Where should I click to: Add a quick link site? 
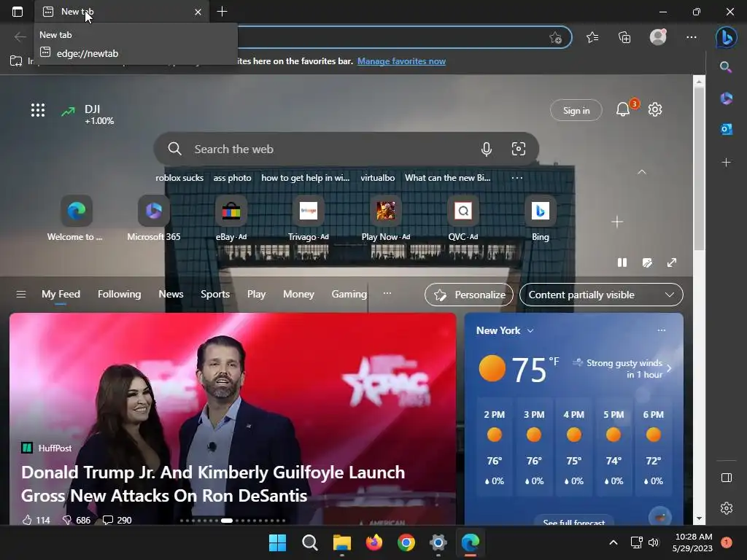(x=617, y=222)
